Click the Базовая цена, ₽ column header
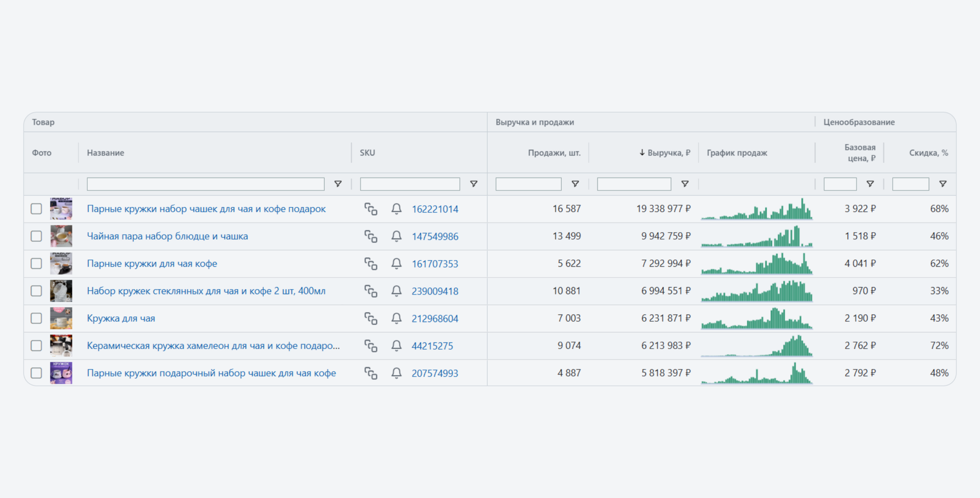The image size is (980, 498). (860, 153)
